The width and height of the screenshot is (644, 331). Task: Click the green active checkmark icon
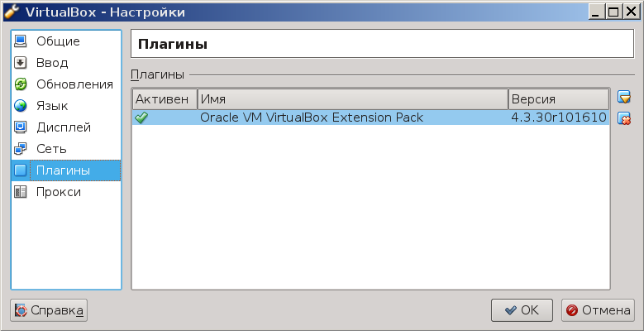141,118
